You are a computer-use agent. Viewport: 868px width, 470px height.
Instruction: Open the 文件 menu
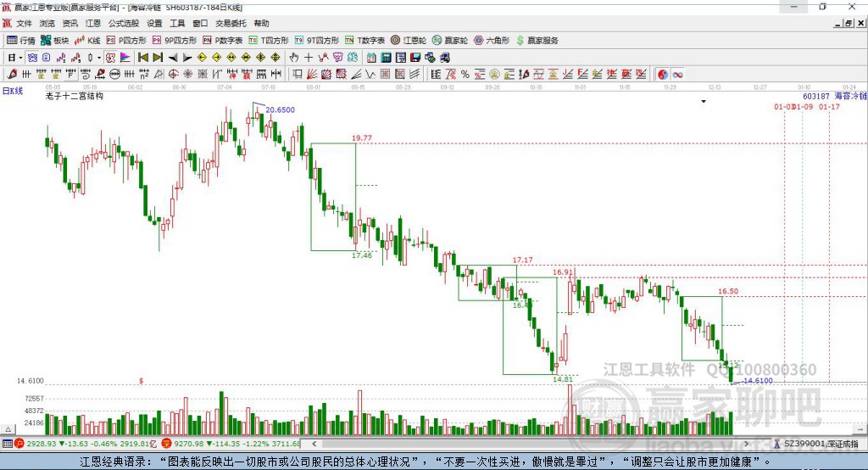pyautogui.click(x=24, y=23)
